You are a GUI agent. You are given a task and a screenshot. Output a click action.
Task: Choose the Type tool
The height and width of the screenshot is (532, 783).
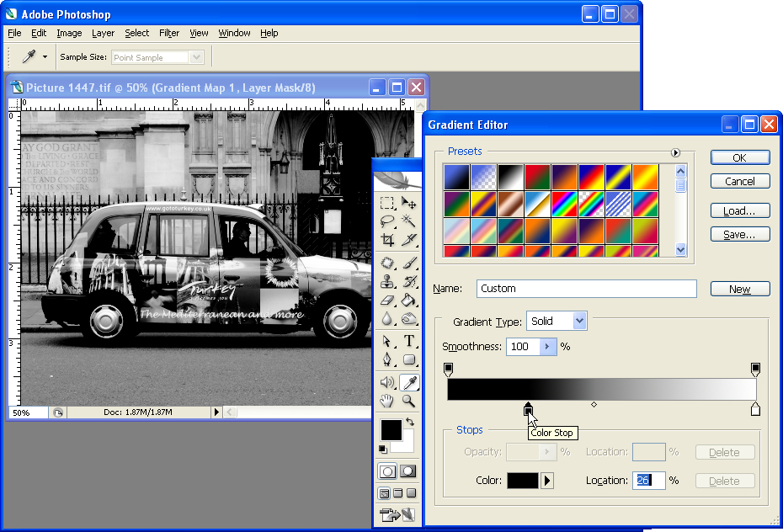(x=409, y=341)
